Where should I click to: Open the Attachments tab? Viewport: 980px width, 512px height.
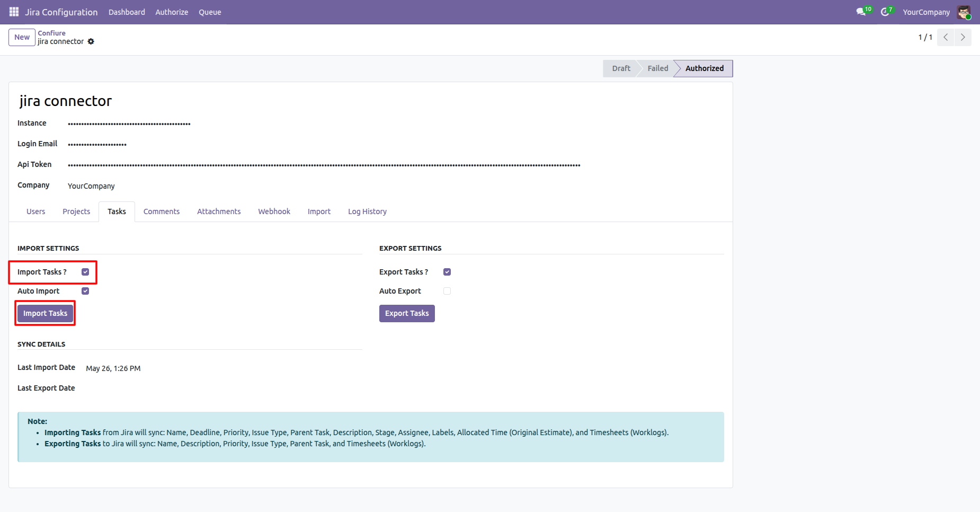(x=219, y=211)
